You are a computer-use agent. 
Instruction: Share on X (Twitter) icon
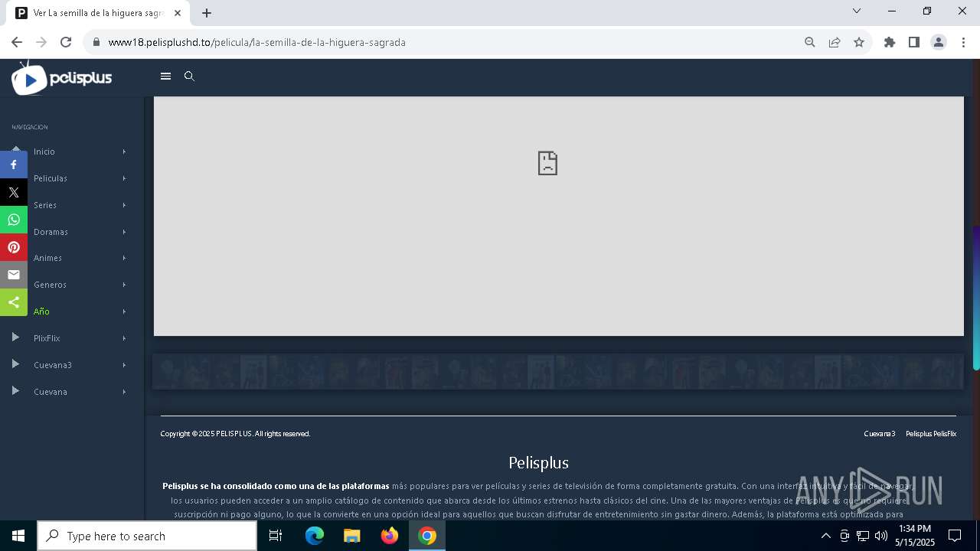tap(14, 192)
